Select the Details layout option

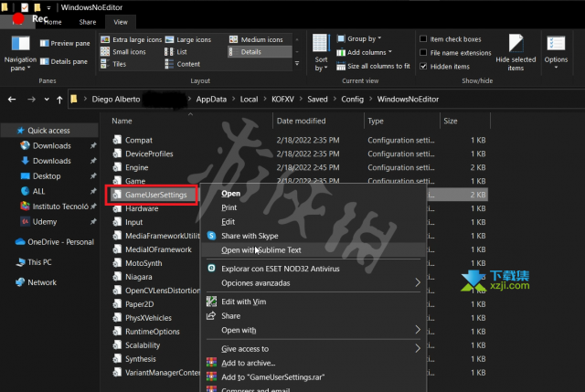coord(260,52)
